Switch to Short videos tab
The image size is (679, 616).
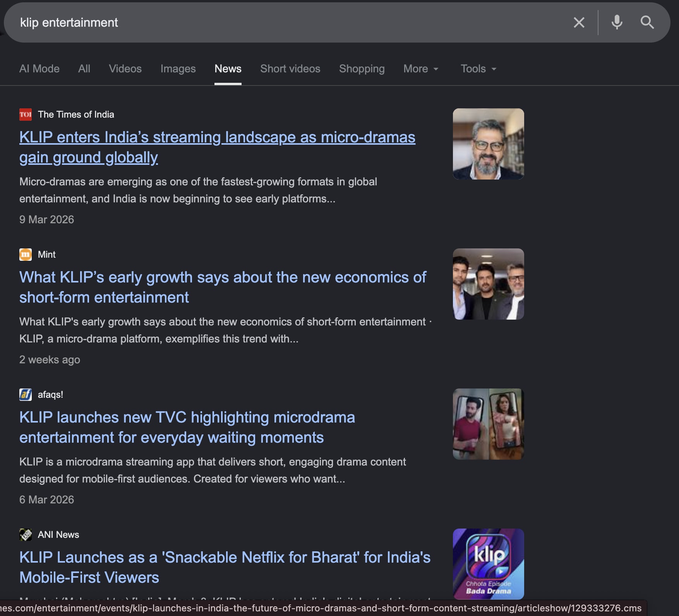coord(290,69)
